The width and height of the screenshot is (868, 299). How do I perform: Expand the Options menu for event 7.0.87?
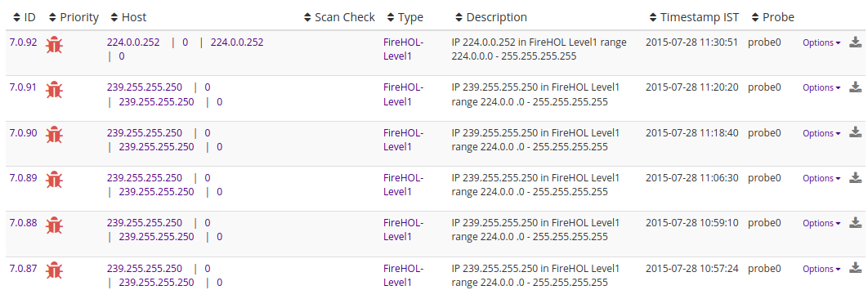click(x=821, y=269)
